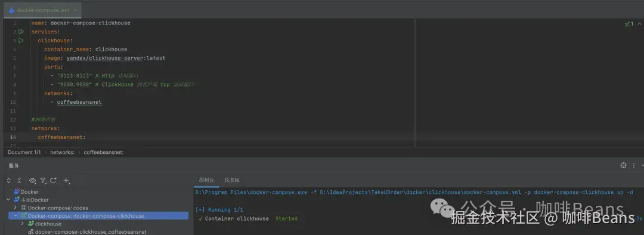Click the run gutter icon beside services line
Image resolution: width=644 pixels, height=235 pixels.
coord(21,32)
